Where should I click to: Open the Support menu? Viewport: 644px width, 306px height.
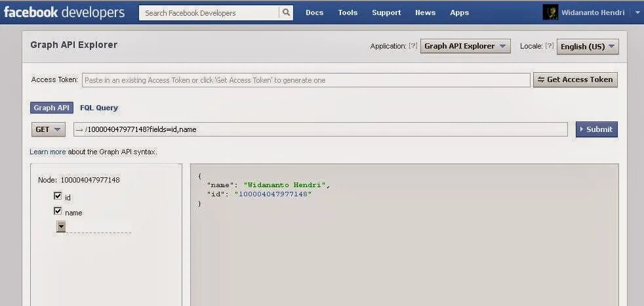[x=386, y=12]
